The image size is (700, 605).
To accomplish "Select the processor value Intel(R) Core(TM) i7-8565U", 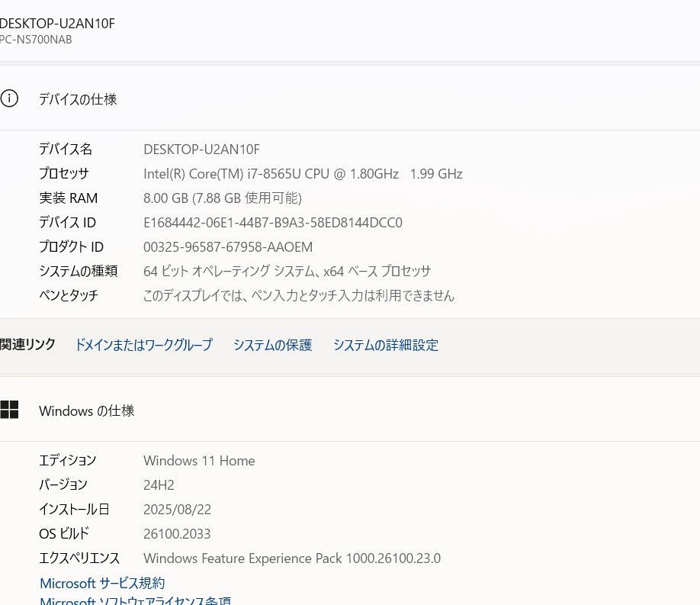I will pyautogui.click(x=303, y=174).
